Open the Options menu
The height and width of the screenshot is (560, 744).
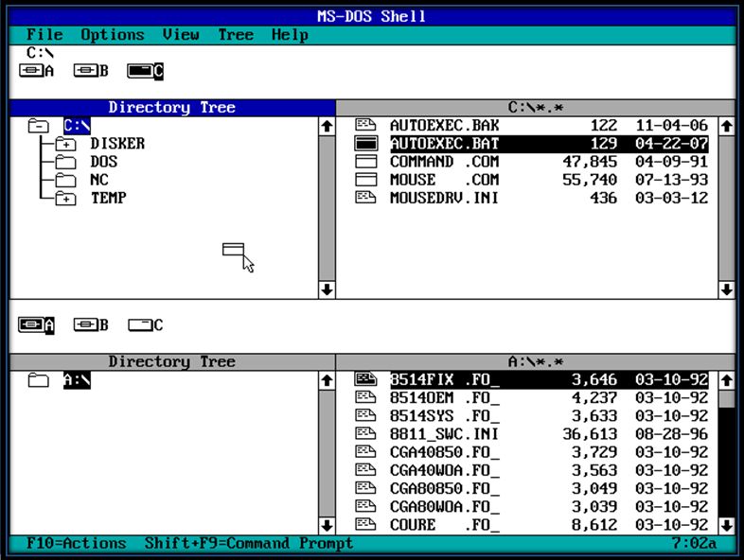coord(113,35)
